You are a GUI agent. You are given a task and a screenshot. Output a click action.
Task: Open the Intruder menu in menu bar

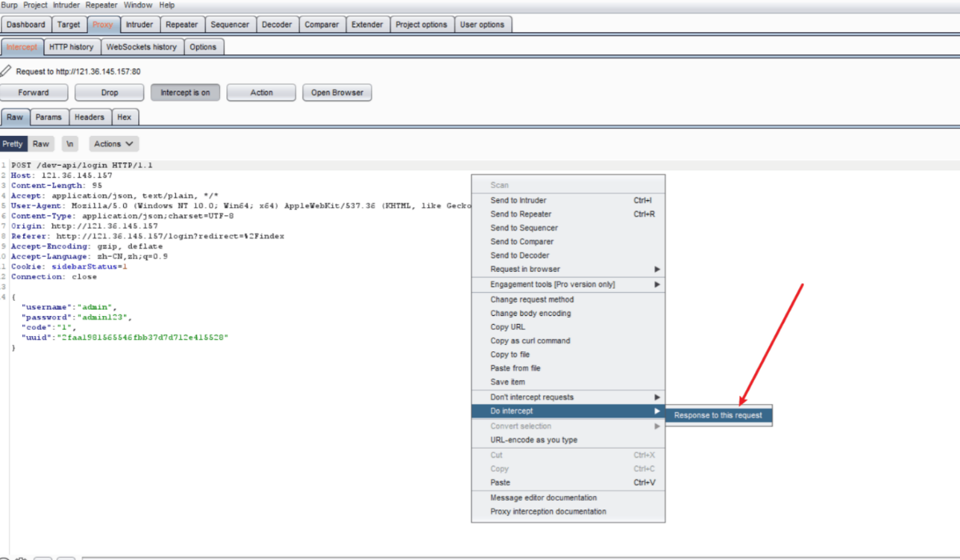(66, 6)
